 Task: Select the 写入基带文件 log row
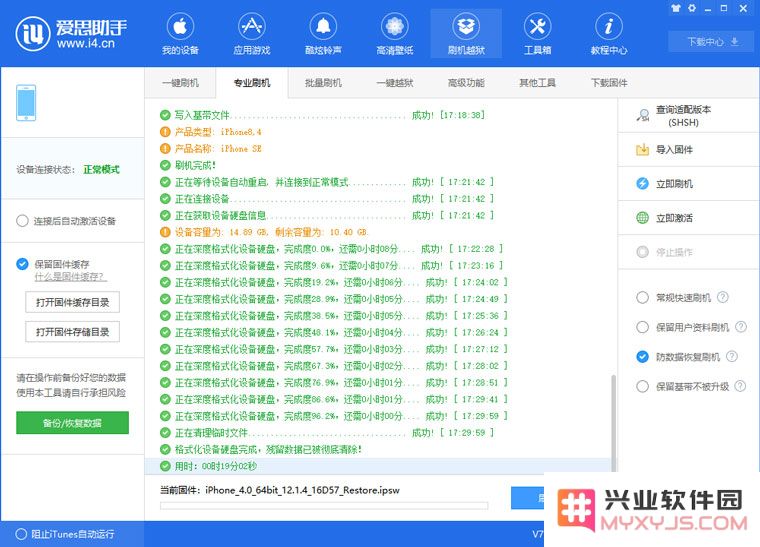point(378,115)
